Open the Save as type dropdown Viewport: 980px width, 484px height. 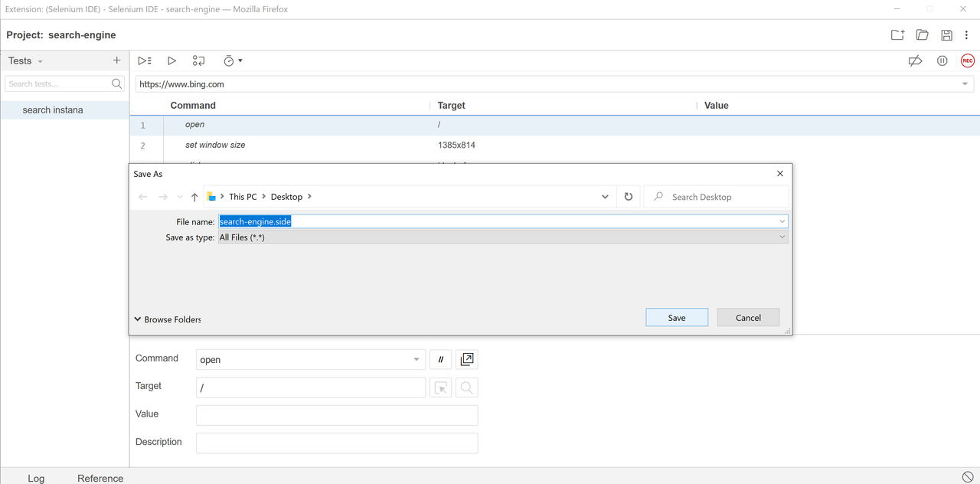click(x=782, y=237)
